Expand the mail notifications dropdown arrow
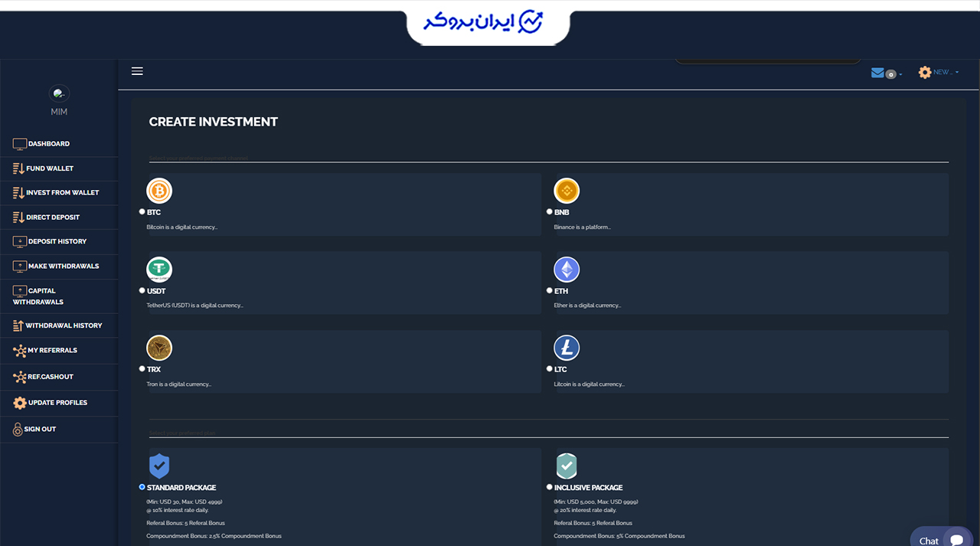Screen dimensions: 980x546 (x=901, y=74)
